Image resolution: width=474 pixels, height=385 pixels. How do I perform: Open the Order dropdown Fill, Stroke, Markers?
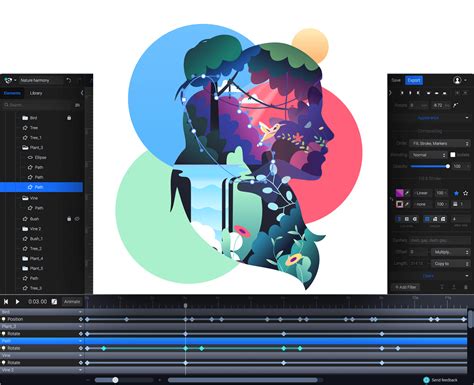pos(439,143)
